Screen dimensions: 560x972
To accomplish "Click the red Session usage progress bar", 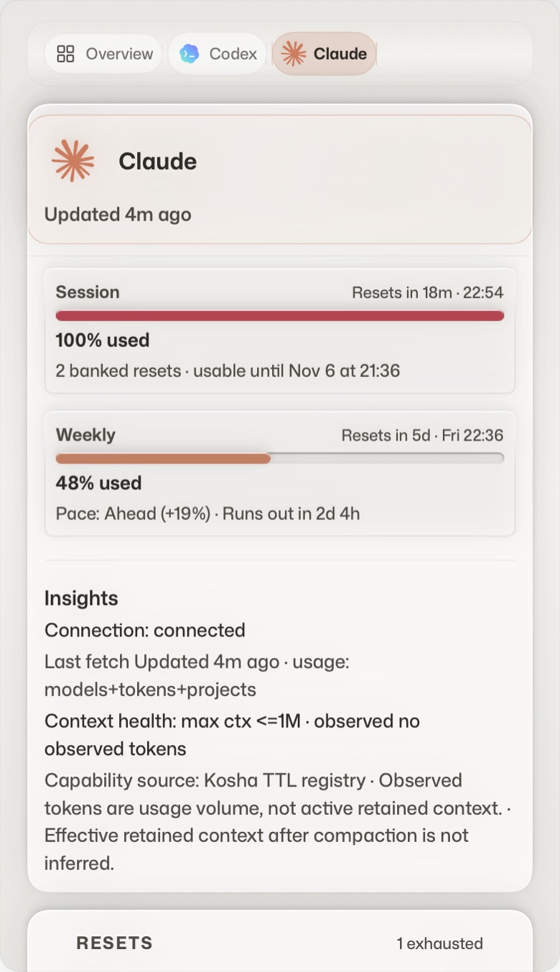I will pos(280,316).
